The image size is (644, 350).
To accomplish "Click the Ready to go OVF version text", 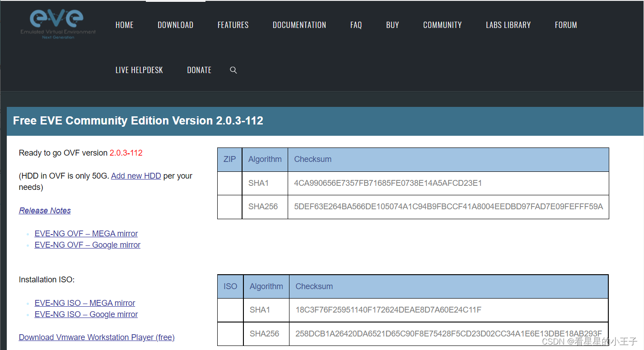I will tap(63, 153).
